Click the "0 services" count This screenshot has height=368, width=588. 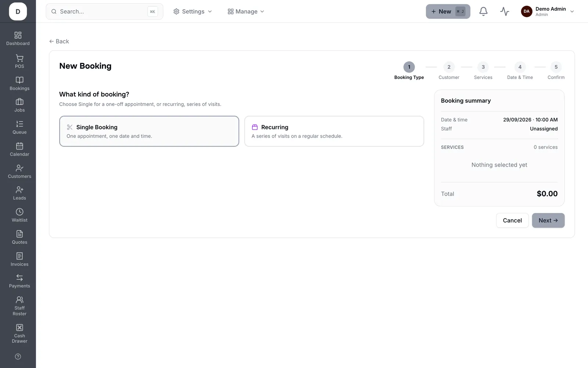[x=545, y=147]
